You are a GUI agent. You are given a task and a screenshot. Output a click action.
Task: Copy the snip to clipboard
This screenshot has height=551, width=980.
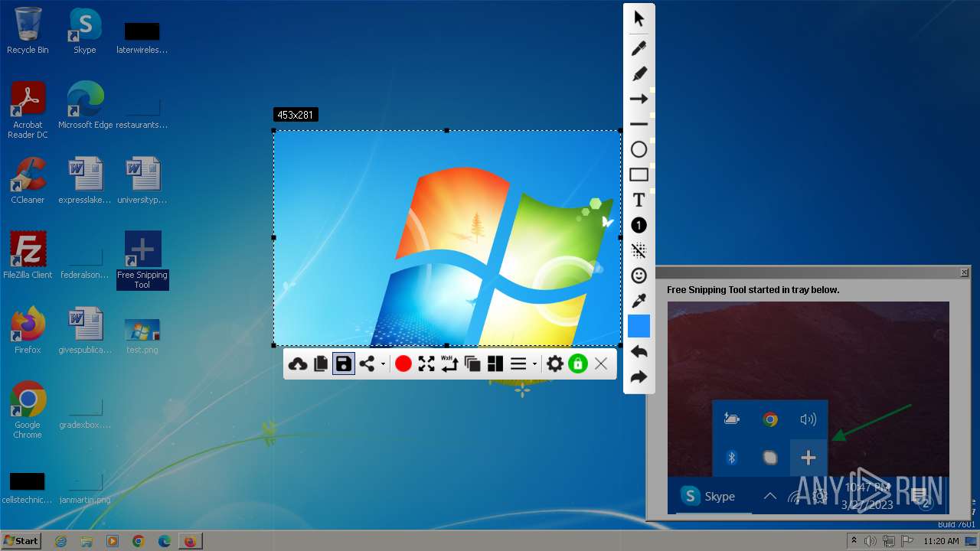click(321, 364)
